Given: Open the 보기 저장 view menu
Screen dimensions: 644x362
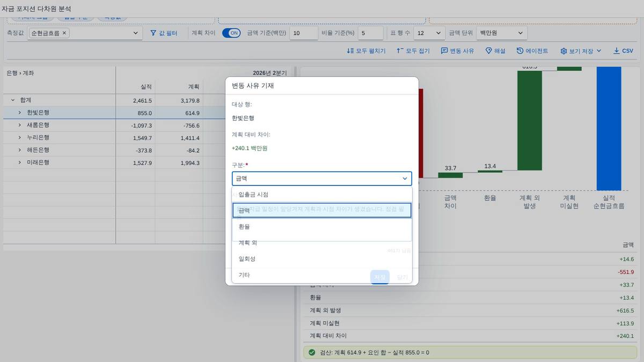Looking at the screenshot, I should (x=581, y=51).
